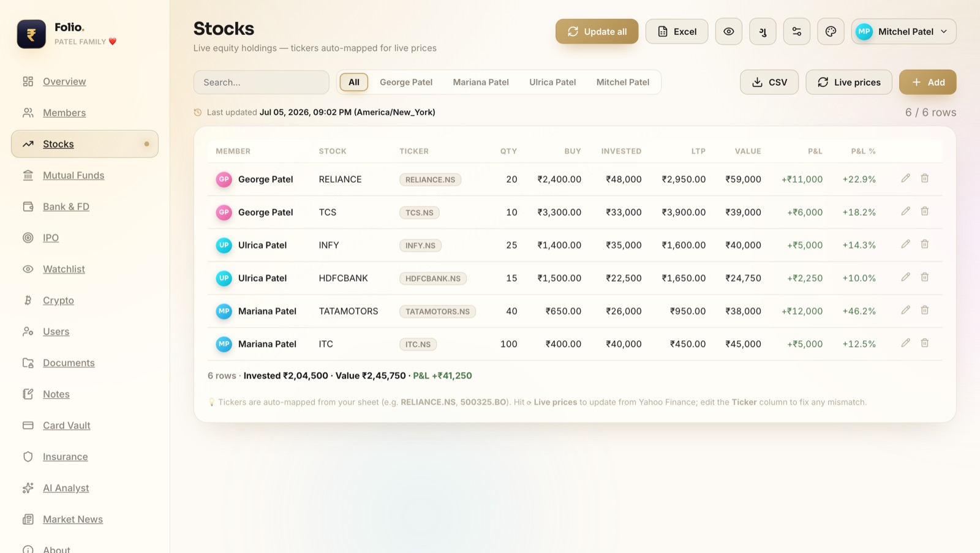
Task: Select the All filter tab
Action: [354, 82]
